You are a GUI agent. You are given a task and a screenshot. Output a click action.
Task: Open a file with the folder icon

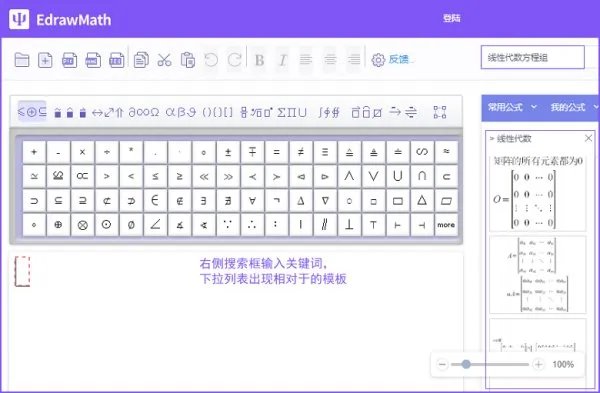coord(22,60)
